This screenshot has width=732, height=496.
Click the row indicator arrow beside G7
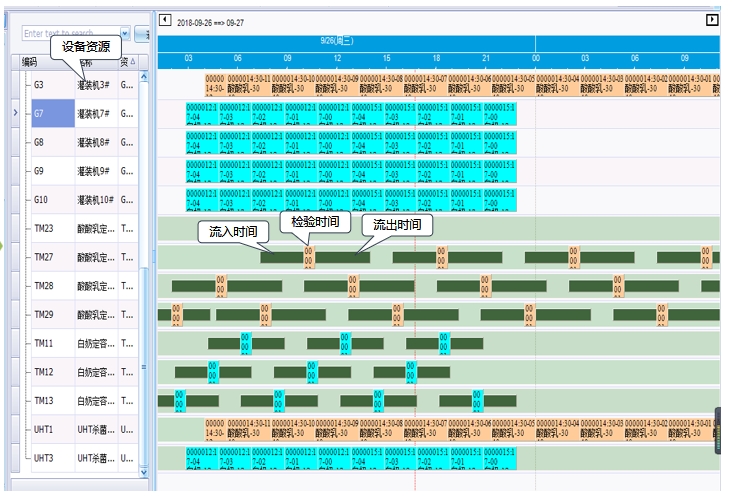[14, 114]
